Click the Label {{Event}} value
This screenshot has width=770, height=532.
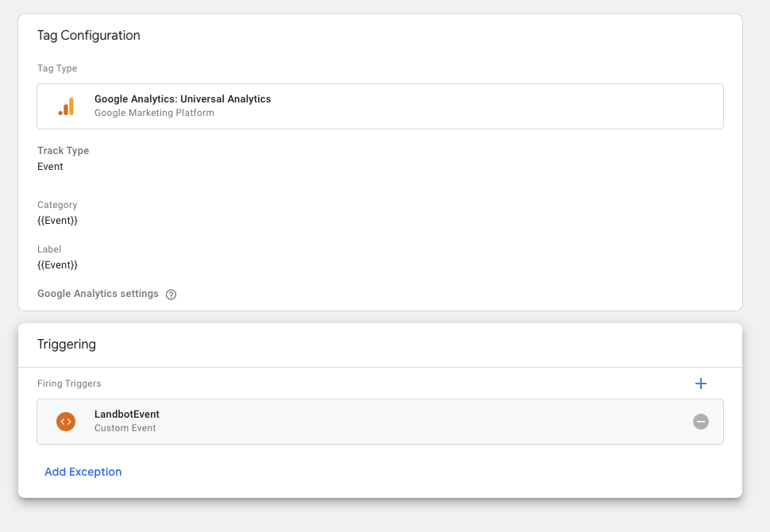pos(57,265)
